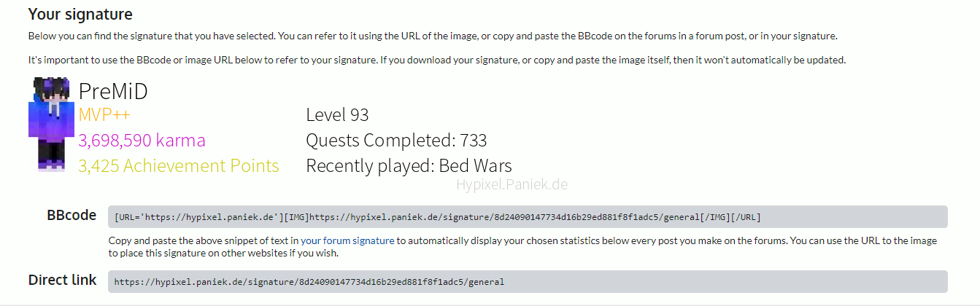
Task: Click the Level 93 stat
Action: (x=337, y=115)
